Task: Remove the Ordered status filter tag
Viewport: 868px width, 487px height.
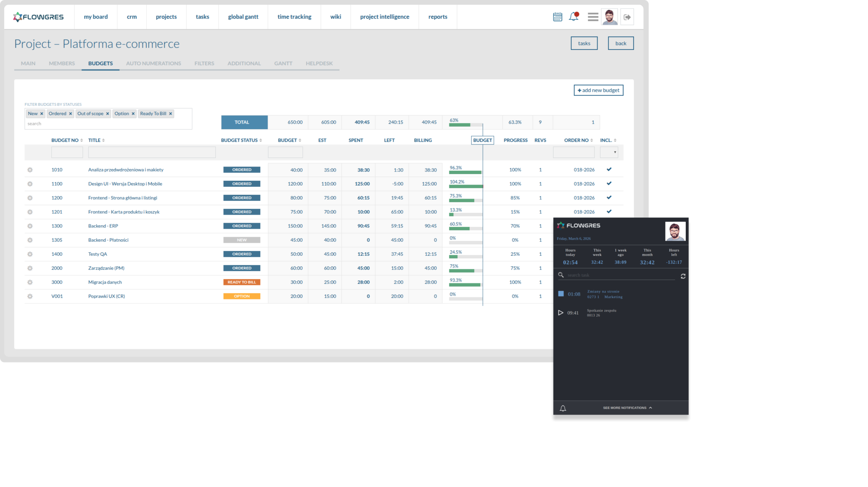Action: point(70,113)
